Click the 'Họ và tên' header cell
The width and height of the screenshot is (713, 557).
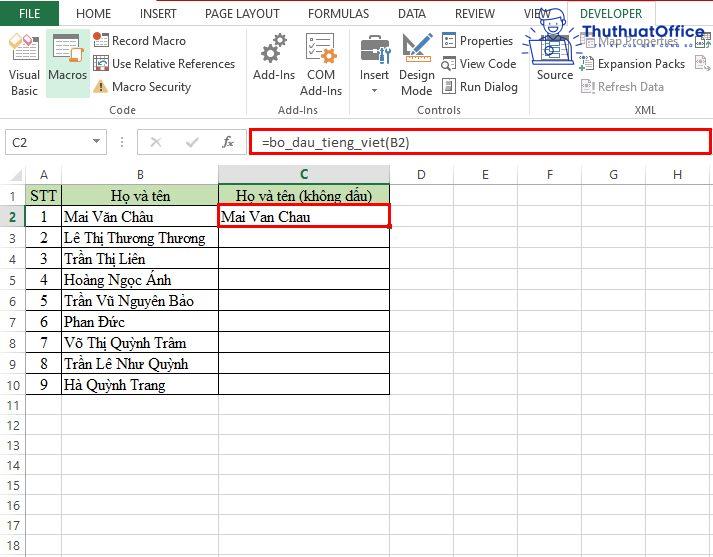140,196
